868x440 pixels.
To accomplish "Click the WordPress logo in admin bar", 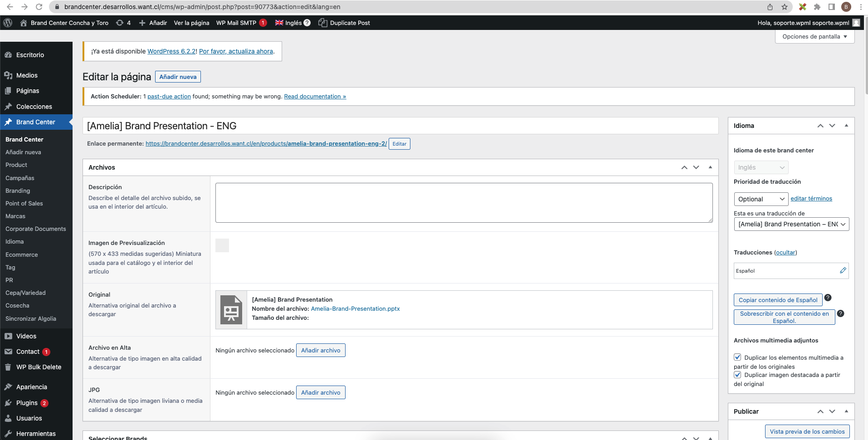I will click(8, 23).
